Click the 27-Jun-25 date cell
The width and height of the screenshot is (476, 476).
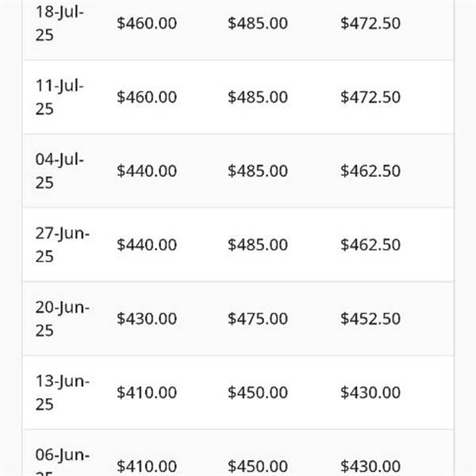point(62,244)
